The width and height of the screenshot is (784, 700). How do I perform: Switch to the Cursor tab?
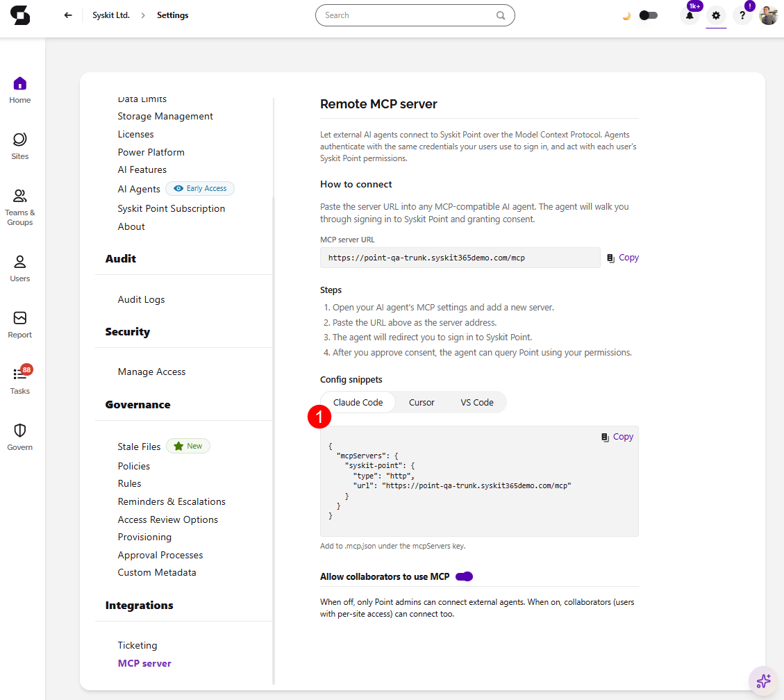422,403
